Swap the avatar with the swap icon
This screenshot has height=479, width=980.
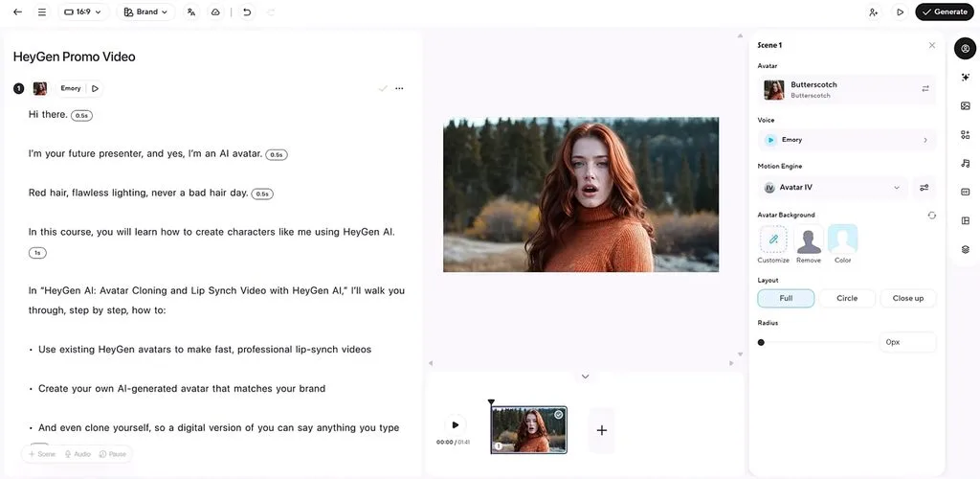pos(925,89)
